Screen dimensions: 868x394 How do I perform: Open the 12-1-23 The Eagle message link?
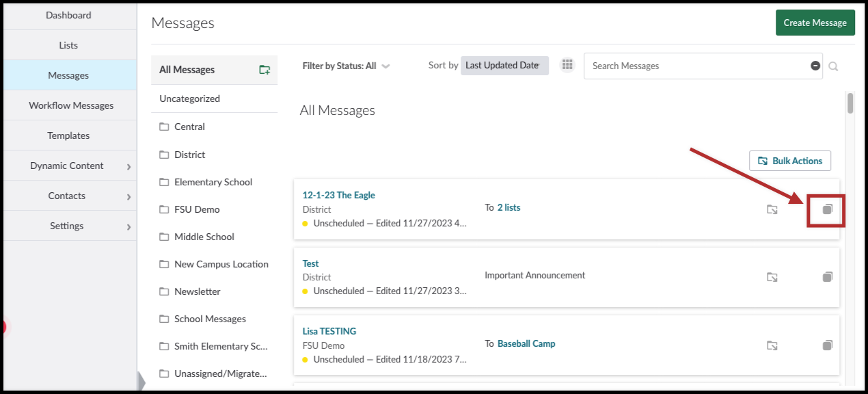coord(338,195)
